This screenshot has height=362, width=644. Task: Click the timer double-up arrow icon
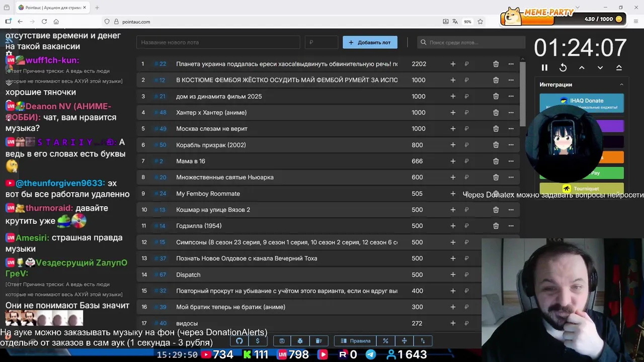click(x=619, y=67)
